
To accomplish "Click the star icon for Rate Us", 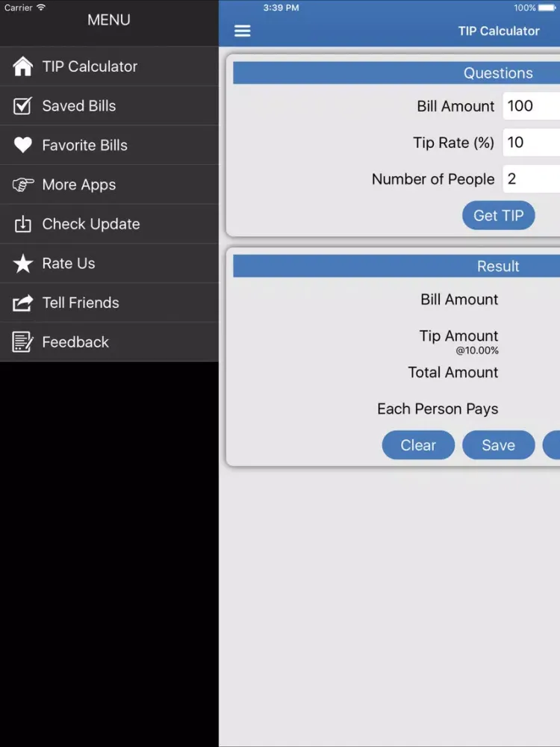I will [23, 264].
